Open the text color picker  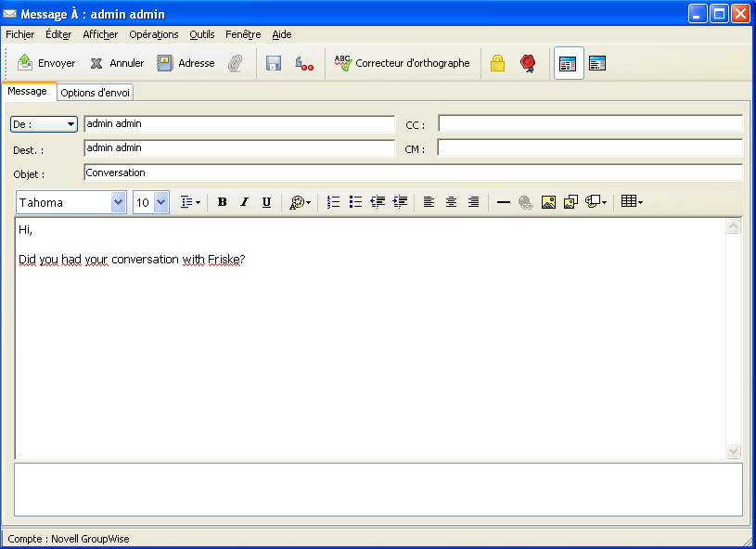point(299,202)
